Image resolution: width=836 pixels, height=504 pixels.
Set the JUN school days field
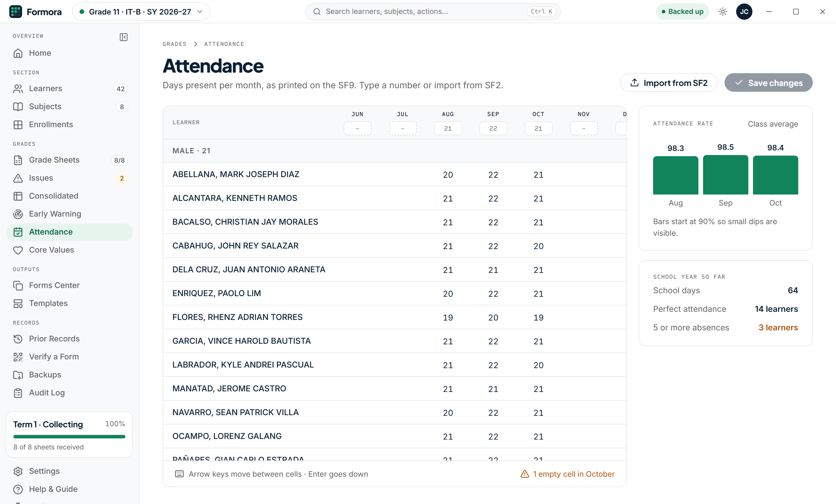(357, 129)
